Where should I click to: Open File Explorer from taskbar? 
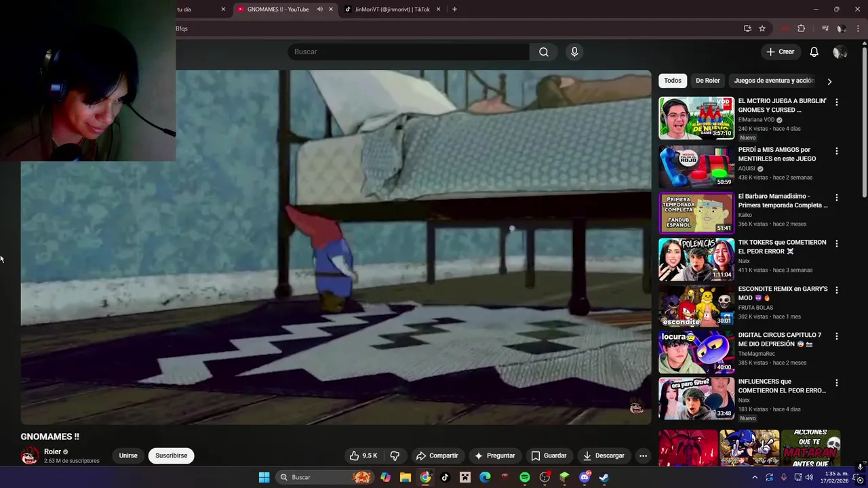pyautogui.click(x=405, y=477)
